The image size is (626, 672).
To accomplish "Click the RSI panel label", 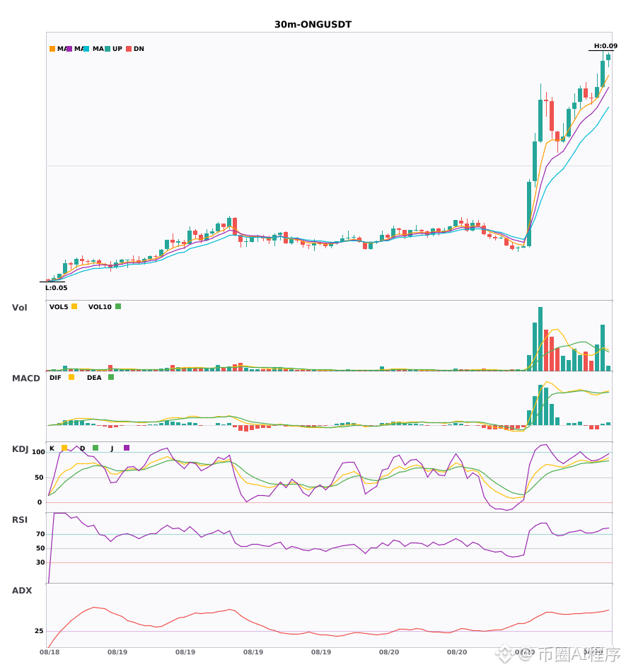I will [20, 520].
